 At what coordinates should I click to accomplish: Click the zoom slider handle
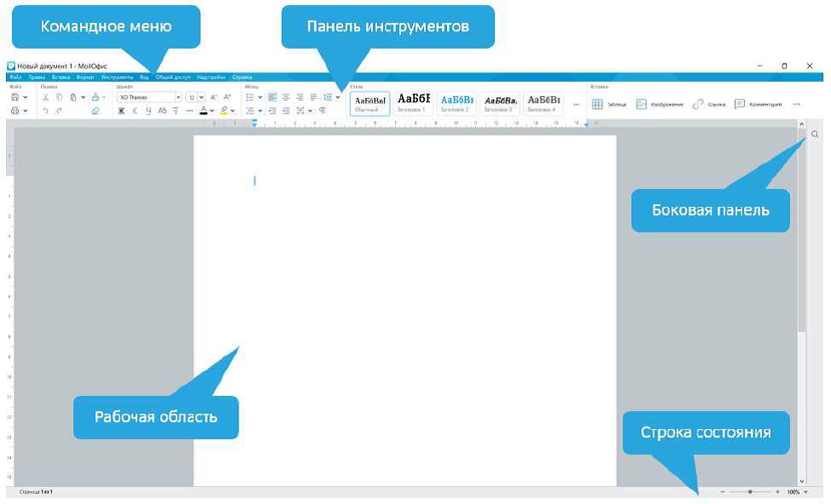750,492
